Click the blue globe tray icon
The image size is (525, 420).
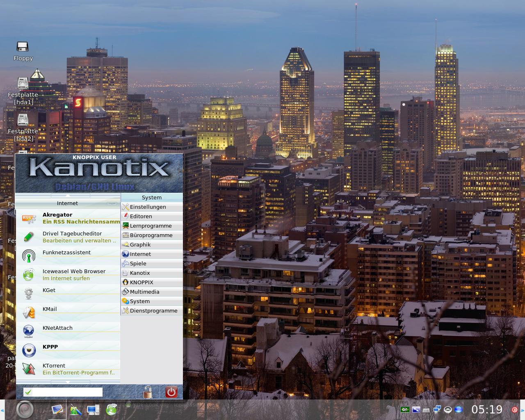point(459,409)
